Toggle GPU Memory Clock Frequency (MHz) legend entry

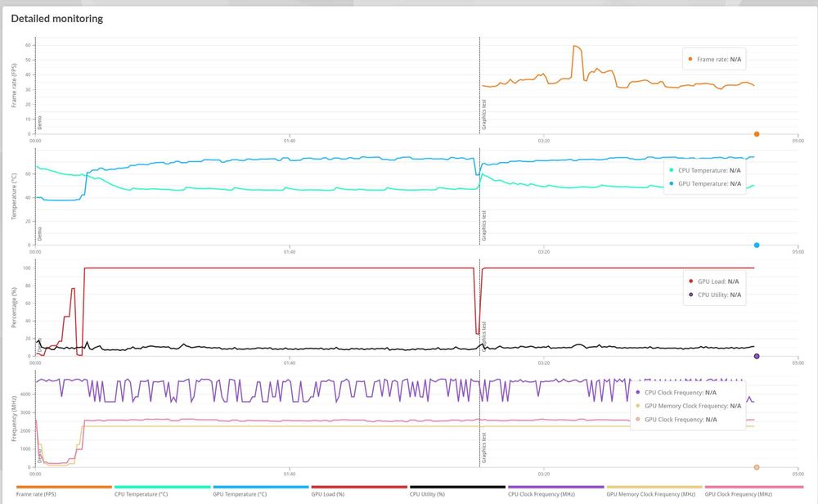point(654,491)
